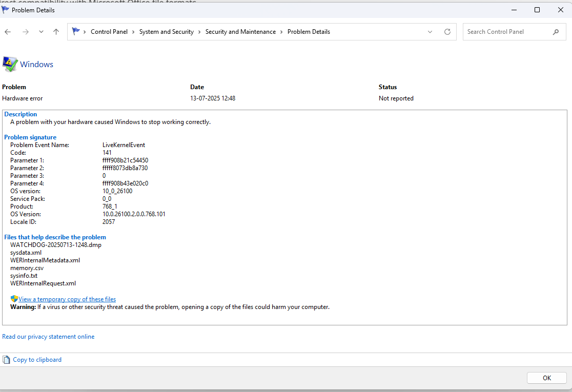Click Parameter 1 value ffff908b21c54450
The height and width of the screenshot is (392, 572).
125,160
